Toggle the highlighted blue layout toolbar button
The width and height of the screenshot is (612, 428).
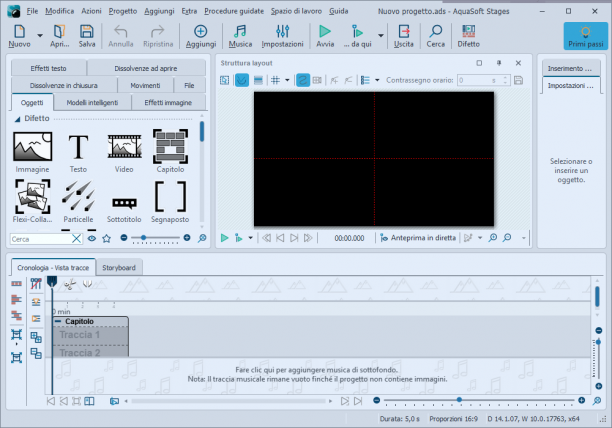(242, 80)
